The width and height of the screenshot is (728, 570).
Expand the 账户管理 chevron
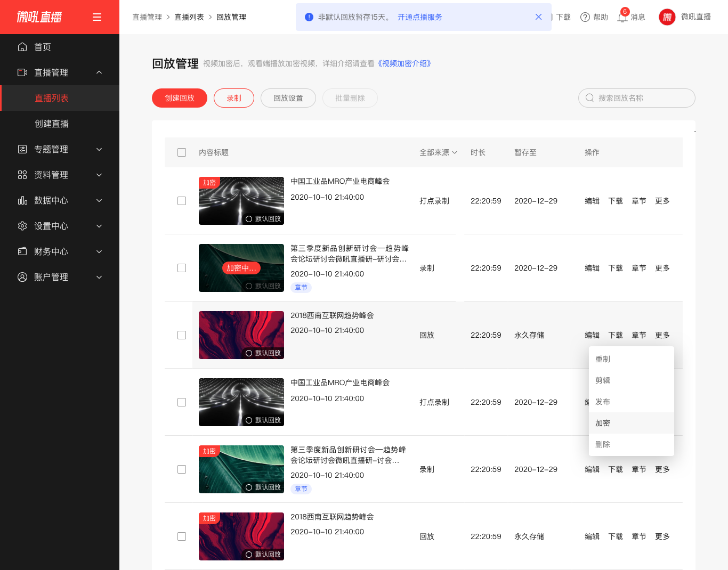(99, 277)
